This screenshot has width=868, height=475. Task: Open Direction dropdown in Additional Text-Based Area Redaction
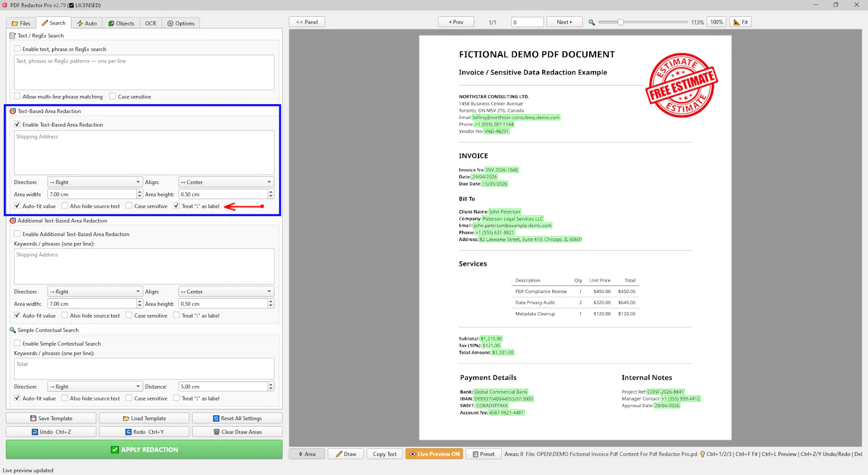coord(95,292)
